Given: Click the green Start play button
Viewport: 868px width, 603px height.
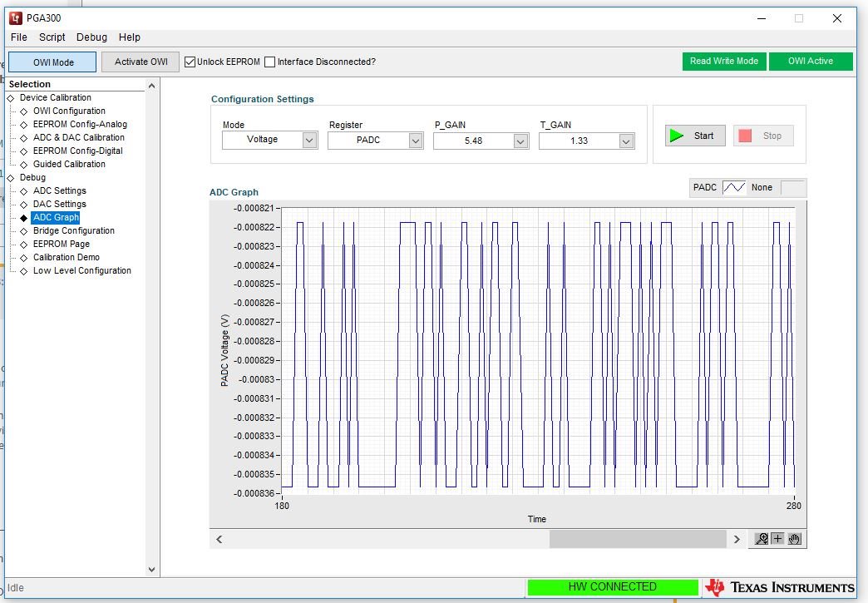Looking at the screenshot, I should 695,136.
